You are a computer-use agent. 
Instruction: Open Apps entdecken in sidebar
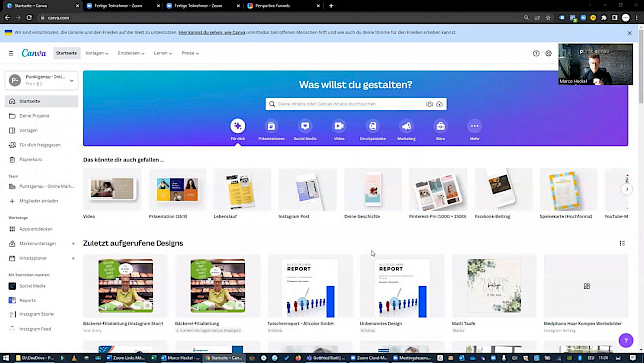pos(42,229)
